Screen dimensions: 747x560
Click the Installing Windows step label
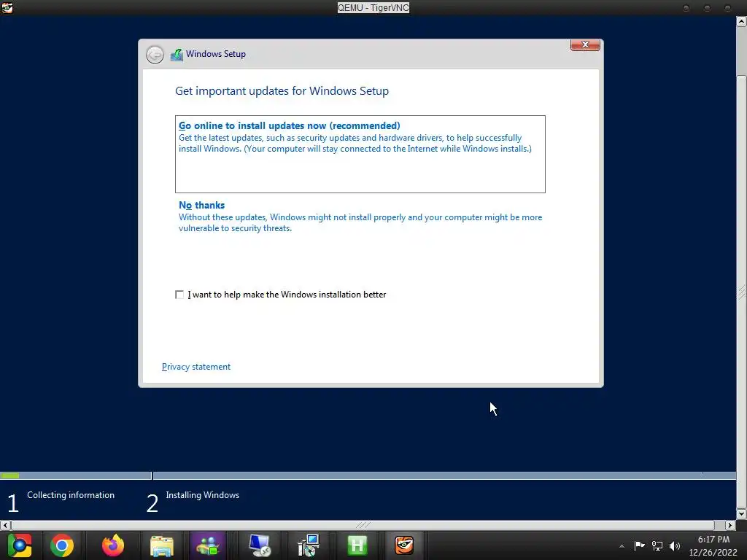(x=203, y=495)
